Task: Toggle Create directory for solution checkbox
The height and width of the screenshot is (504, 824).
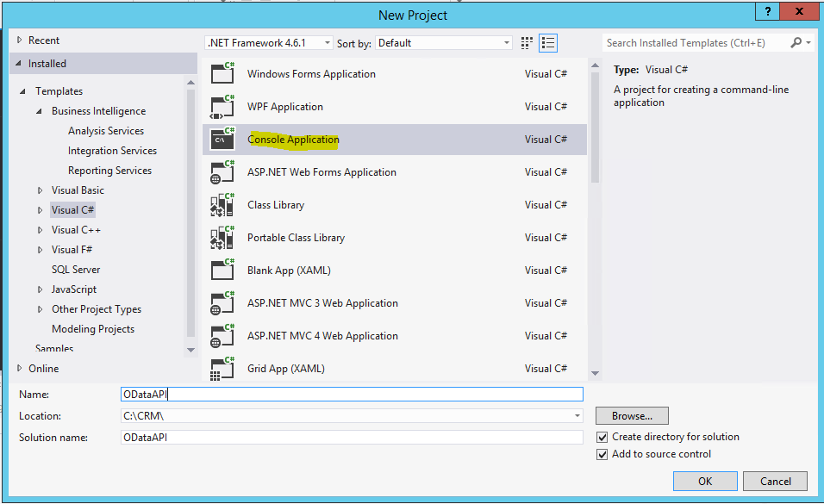Action: 602,438
